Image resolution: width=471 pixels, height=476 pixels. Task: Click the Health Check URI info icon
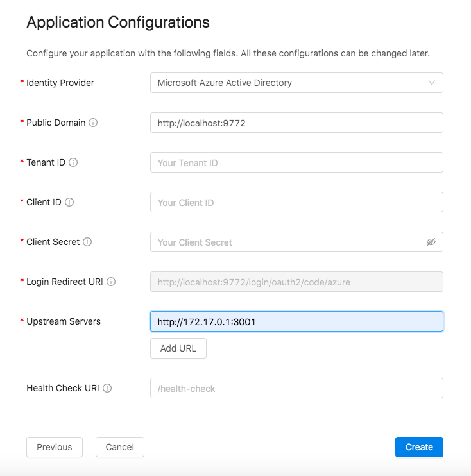(107, 388)
